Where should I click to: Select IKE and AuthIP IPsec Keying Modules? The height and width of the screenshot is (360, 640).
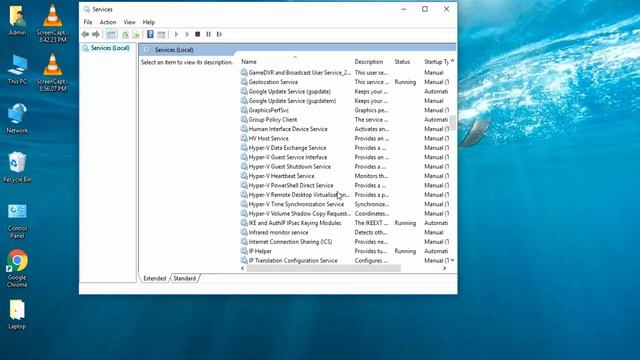pos(345,223)
